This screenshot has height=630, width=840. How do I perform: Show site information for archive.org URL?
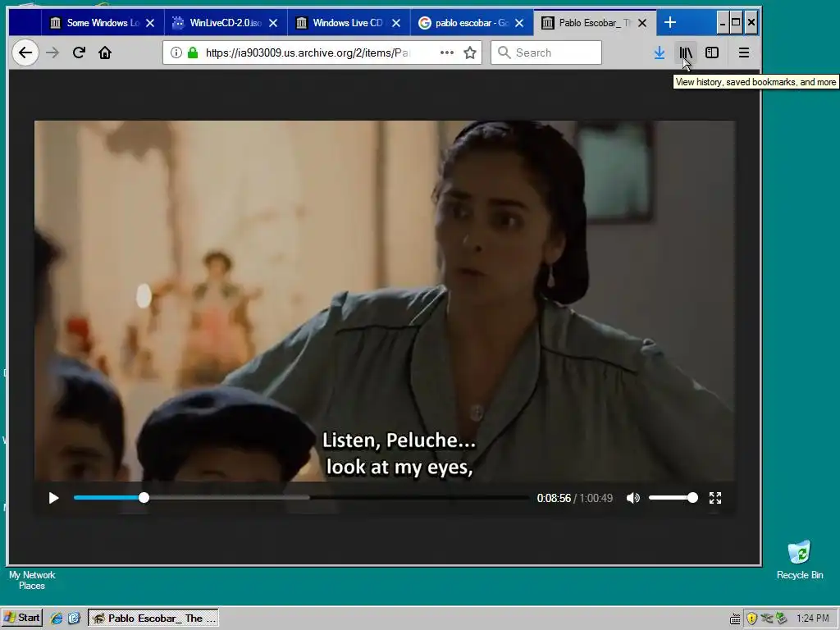[x=176, y=52]
